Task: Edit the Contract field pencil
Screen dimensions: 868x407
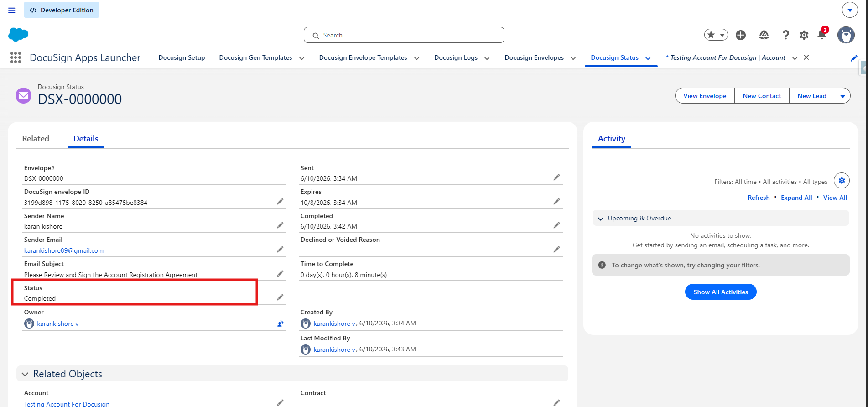Action: click(556, 402)
